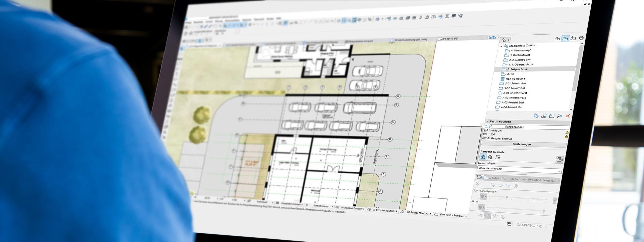644x242 pixels.
Task: Switch to 3D 04 Erweiterung [3D / Alle] tab
Action: pos(409,40)
